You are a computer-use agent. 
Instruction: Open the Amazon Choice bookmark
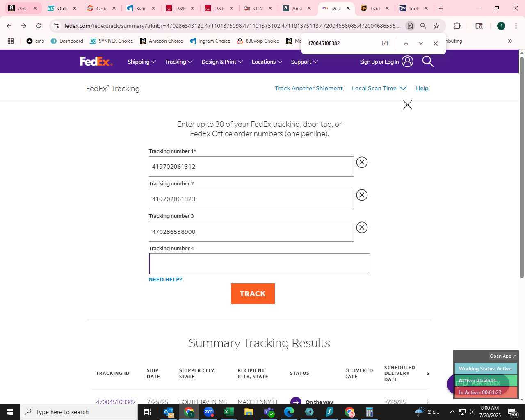(161, 41)
